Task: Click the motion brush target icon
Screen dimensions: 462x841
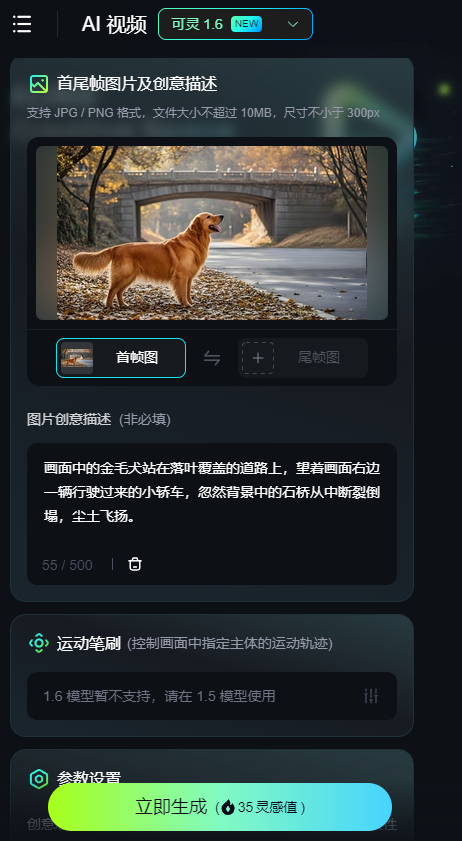Action: click(x=39, y=643)
